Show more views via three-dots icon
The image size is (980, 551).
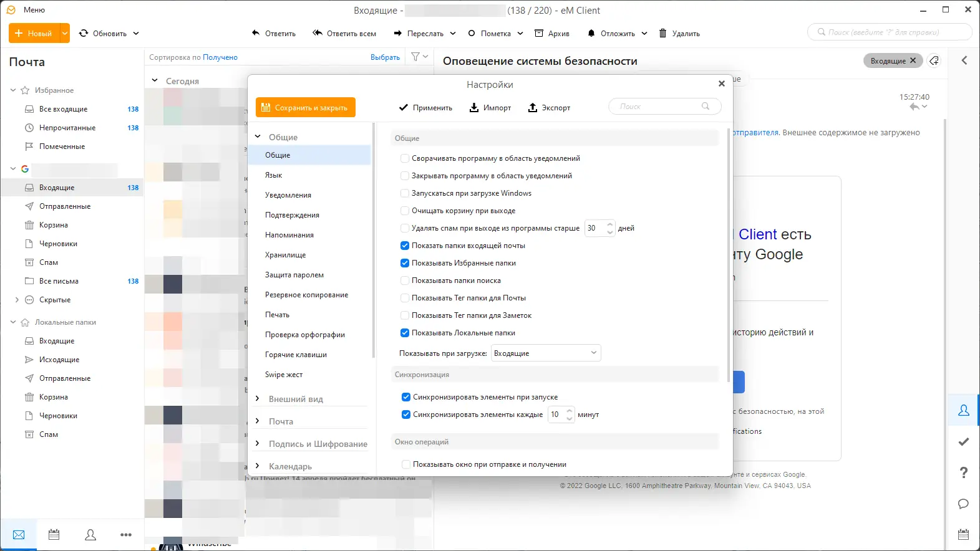tap(126, 535)
